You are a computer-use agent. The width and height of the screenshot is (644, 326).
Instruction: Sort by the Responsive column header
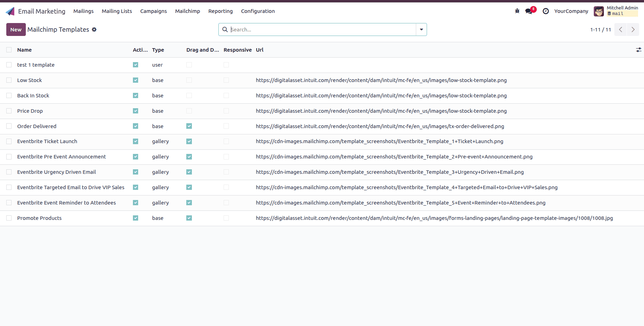[x=238, y=50]
